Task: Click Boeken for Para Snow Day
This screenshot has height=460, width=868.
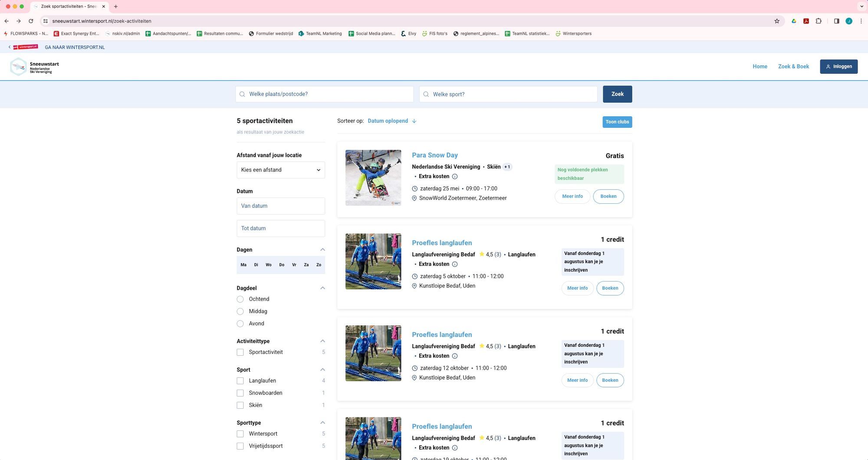Action: 608,196
